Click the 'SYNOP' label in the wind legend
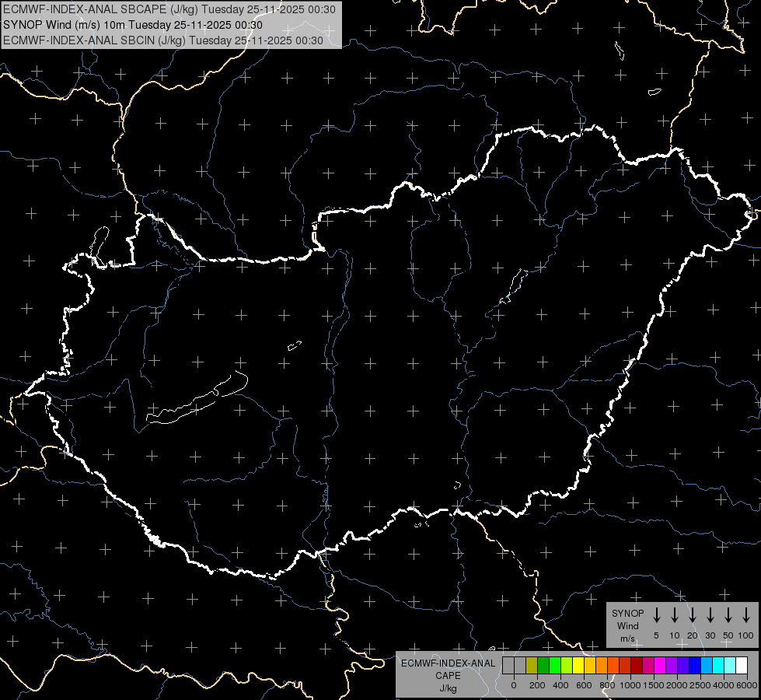Viewport: 761px width, 700px height. pos(627,614)
